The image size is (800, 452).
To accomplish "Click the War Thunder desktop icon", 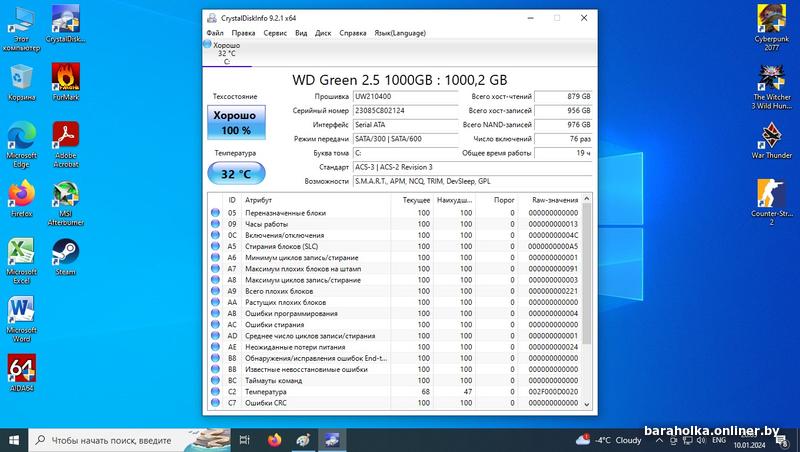I will pyautogui.click(x=771, y=140).
